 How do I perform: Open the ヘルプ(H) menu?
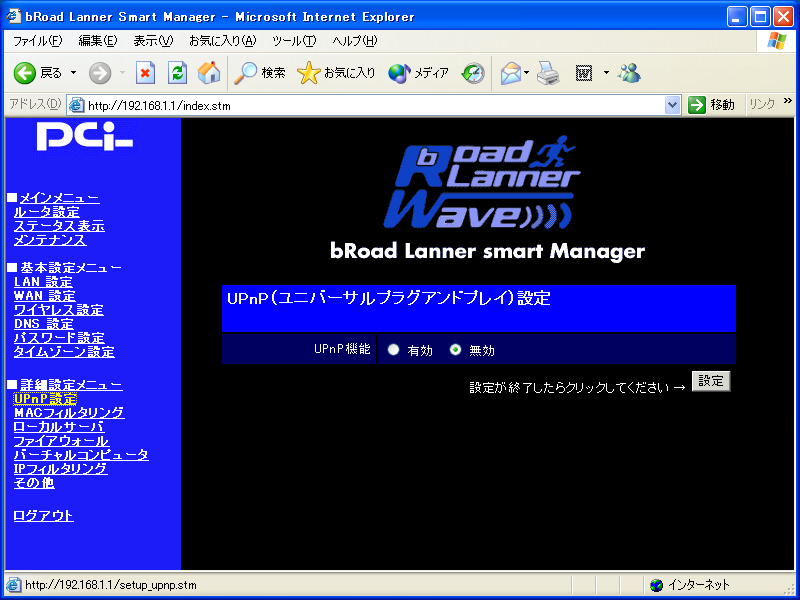[355, 41]
